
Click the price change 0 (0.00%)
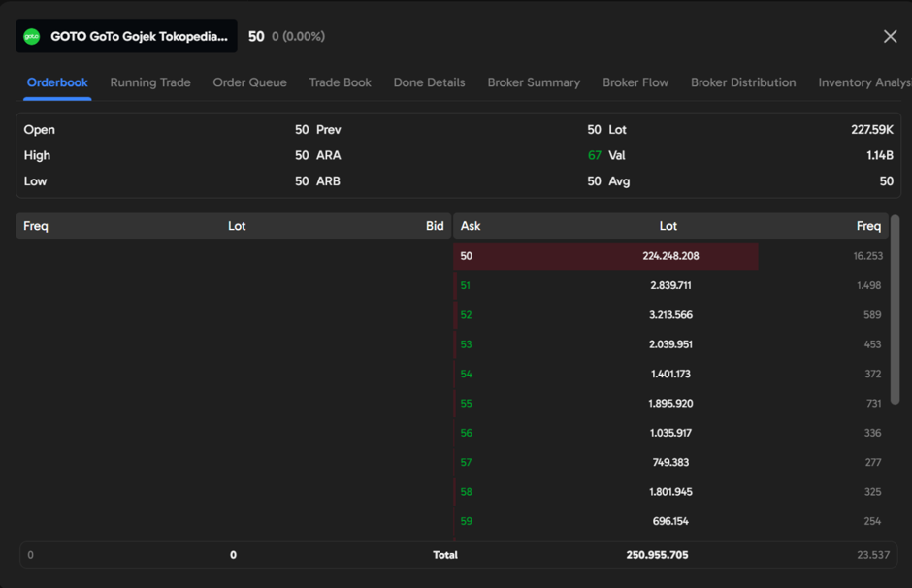point(299,36)
